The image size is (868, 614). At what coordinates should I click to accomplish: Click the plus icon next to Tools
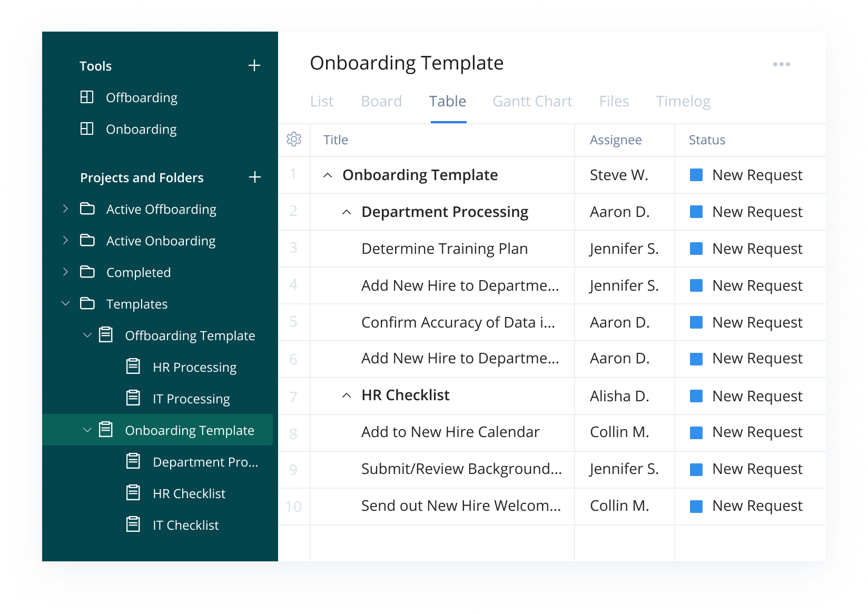coord(254,65)
